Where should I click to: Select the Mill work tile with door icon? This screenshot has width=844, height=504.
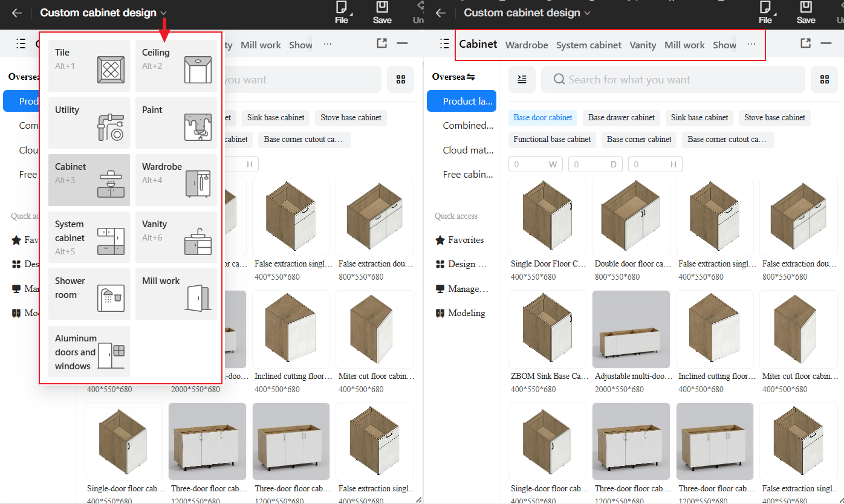point(176,294)
